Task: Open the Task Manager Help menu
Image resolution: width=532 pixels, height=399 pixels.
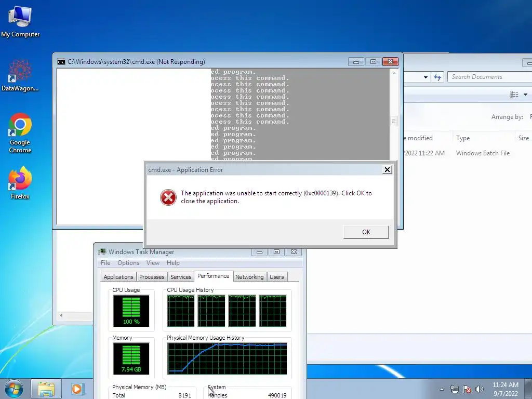Action: click(173, 263)
